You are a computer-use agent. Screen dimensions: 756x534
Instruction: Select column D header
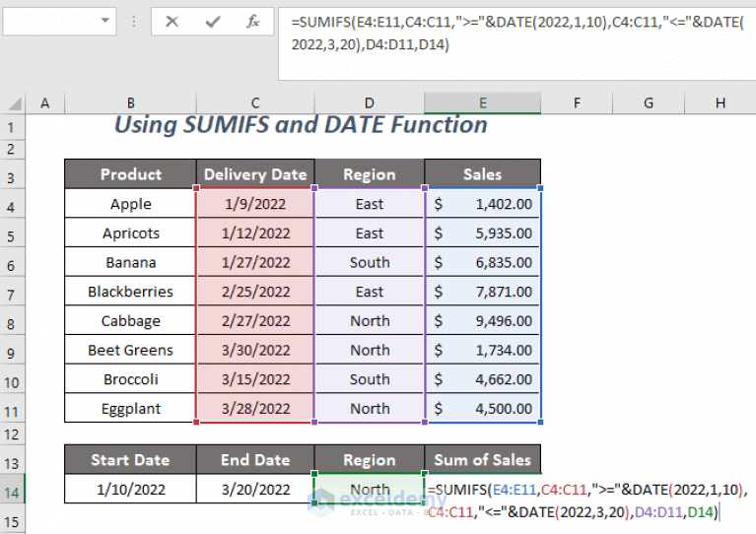coord(370,103)
